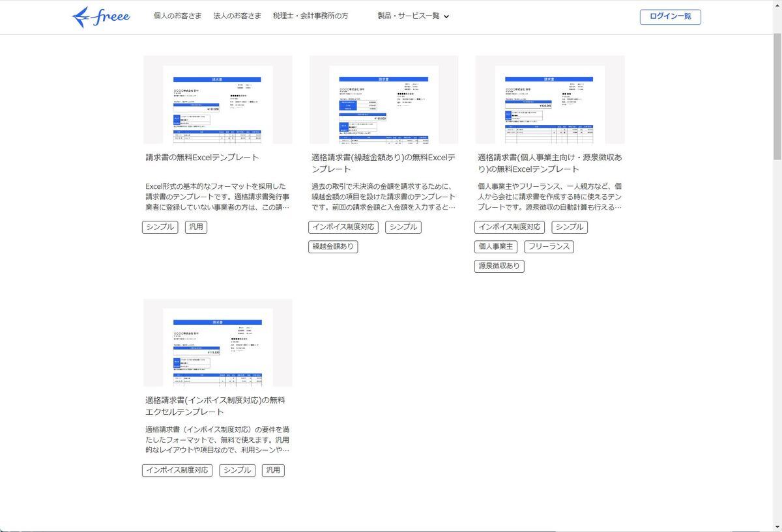782x532 pixels.
Task: Click the ログイン一覧 button
Action: tap(670, 16)
